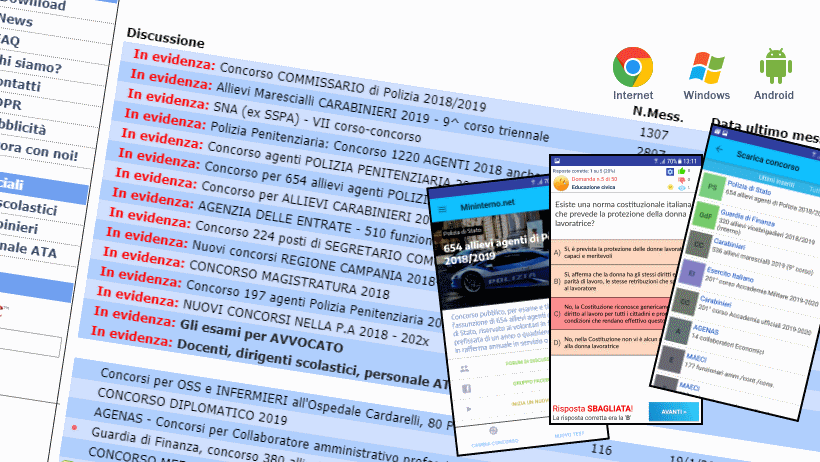820x462 pixels.
Task: Open Chi siamo? sidebar item
Action: [30, 65]
